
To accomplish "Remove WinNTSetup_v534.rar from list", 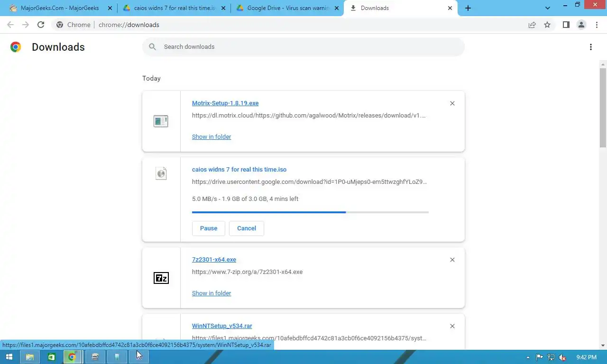I will [452, 326].
